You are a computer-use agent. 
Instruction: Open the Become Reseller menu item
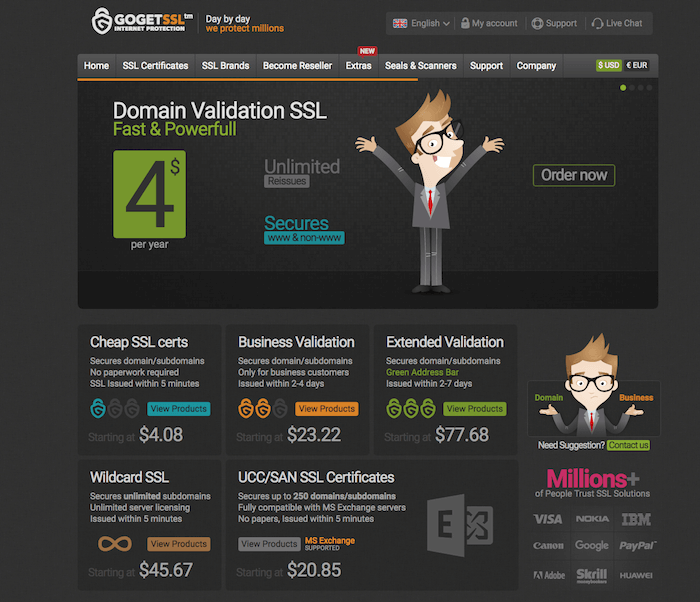[297, 66]
